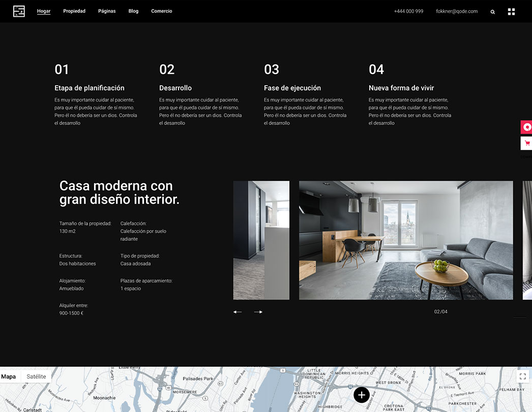Switch map to Satélite view

point(36,376)
